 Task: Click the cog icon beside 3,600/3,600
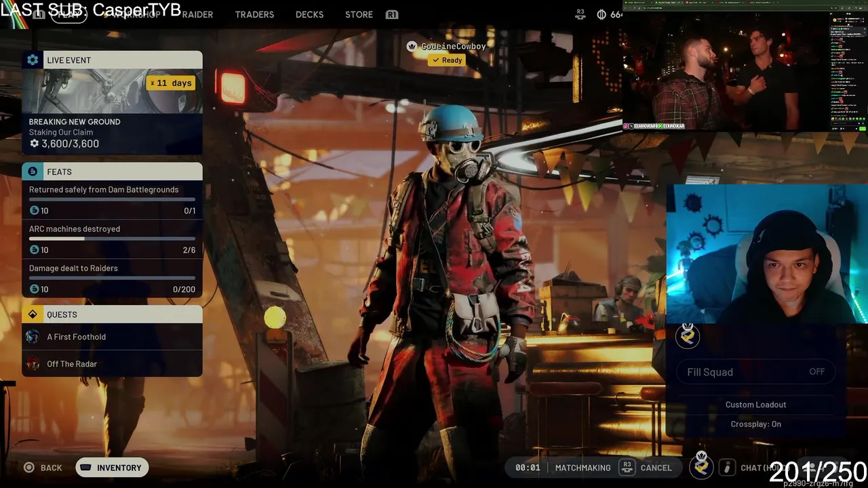[34, 144]
